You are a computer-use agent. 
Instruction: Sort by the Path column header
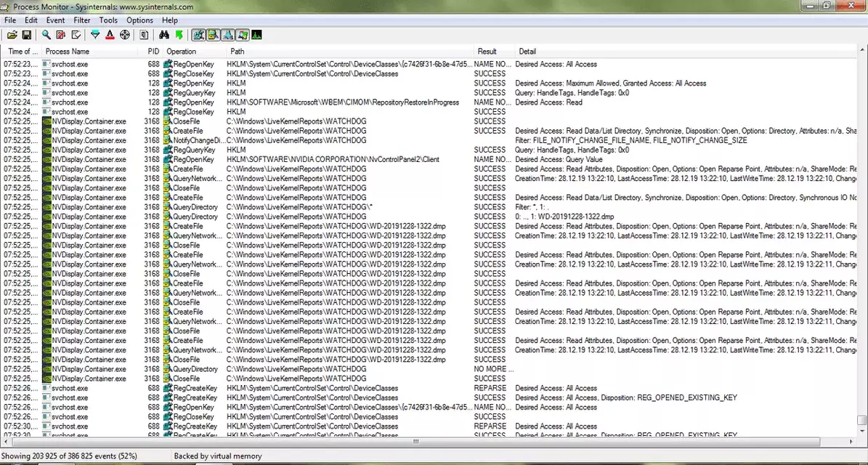350,52
